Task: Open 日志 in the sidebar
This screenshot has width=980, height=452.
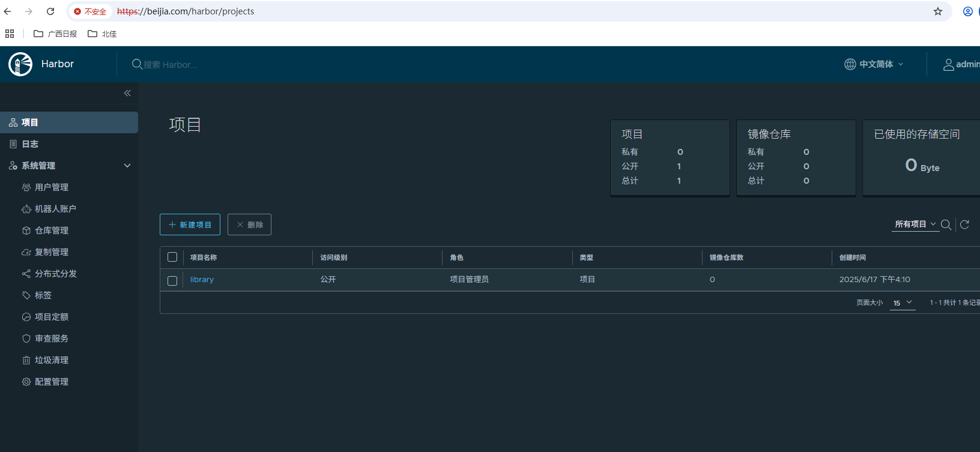Action: pos(30,144)
